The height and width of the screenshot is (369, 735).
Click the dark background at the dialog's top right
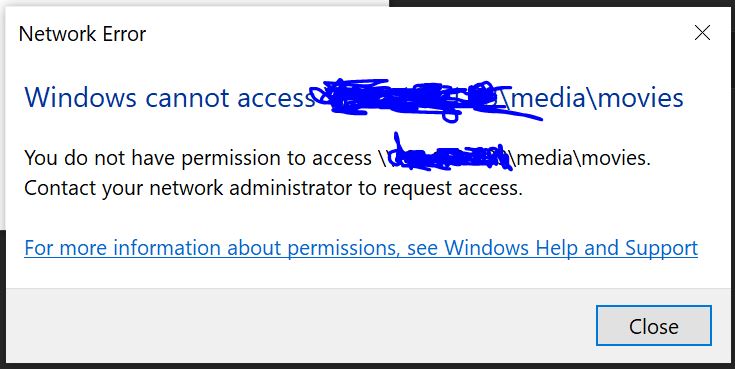[562, 3]
